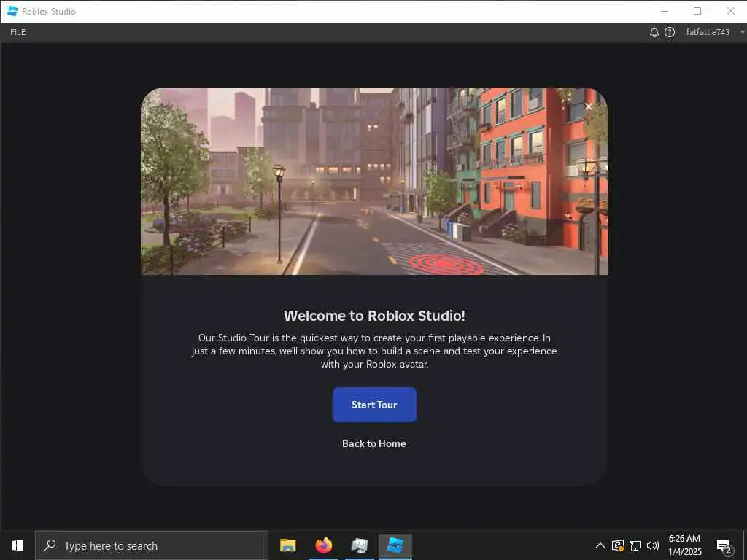This screenshot has width=747, height=560.
Task: Open File Explorer from the taskbar
Action: 287,545
